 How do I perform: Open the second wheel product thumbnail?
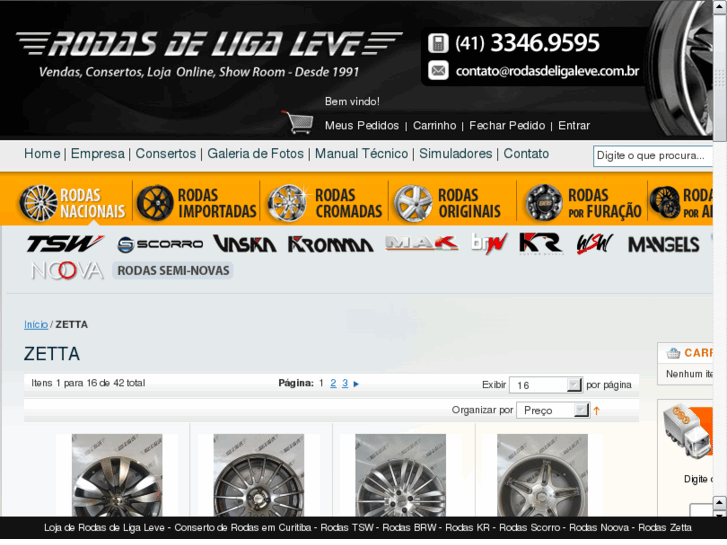259,475
